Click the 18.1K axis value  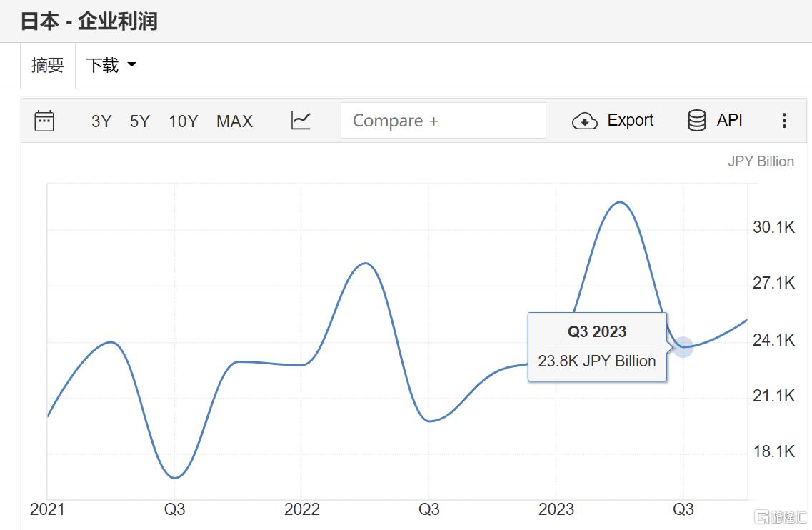pyautogui.click(x=773, y=451)
